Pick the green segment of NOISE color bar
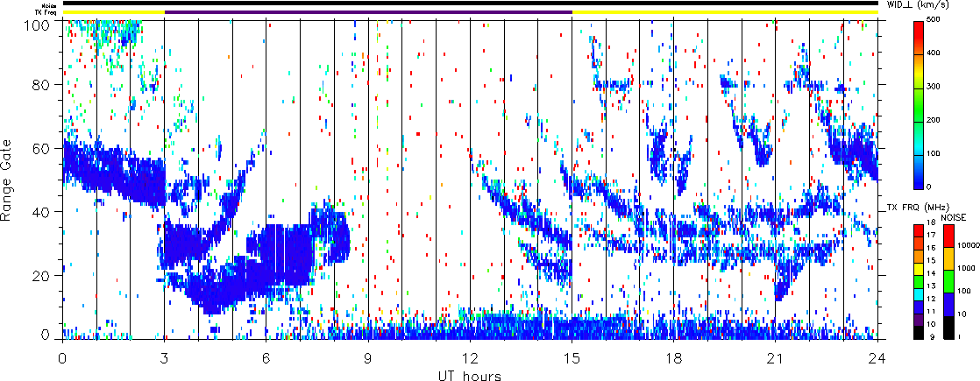 [948, 282]
